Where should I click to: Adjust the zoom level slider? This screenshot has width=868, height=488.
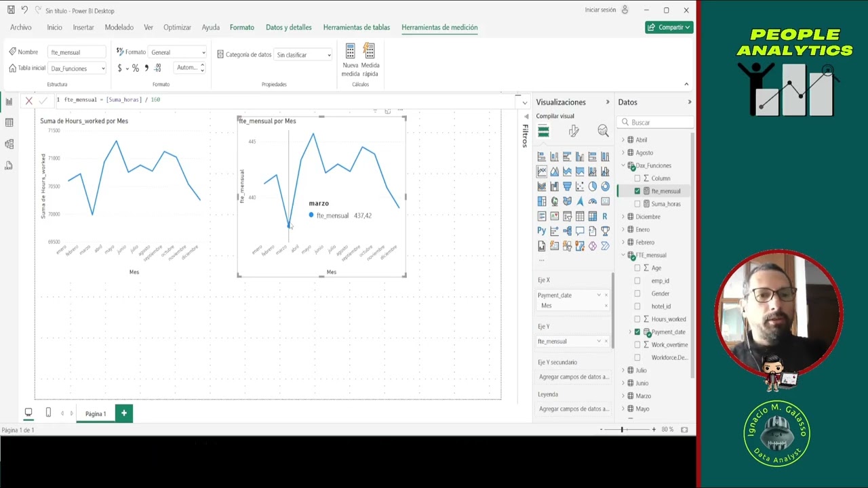point(622,430)
